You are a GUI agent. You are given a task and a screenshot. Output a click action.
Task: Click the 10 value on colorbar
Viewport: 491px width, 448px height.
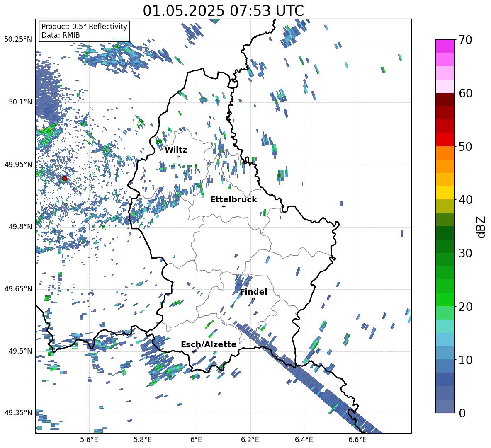465,360
